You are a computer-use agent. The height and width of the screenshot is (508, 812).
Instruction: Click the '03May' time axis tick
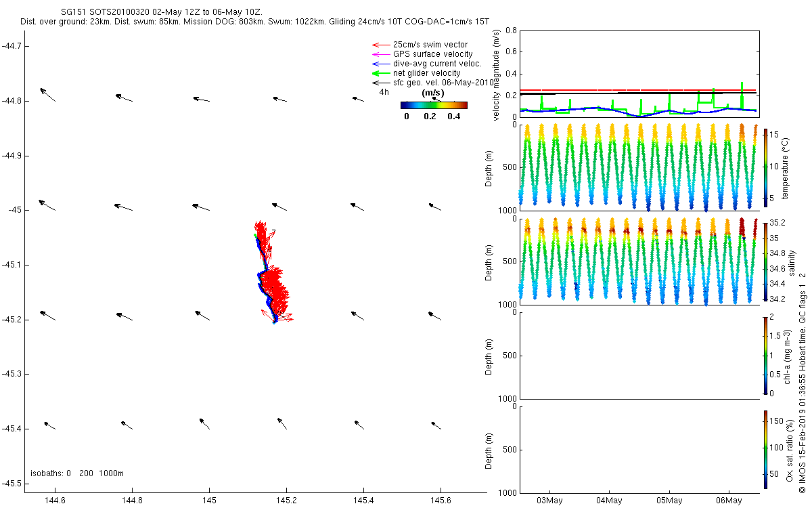pos(549,501)
